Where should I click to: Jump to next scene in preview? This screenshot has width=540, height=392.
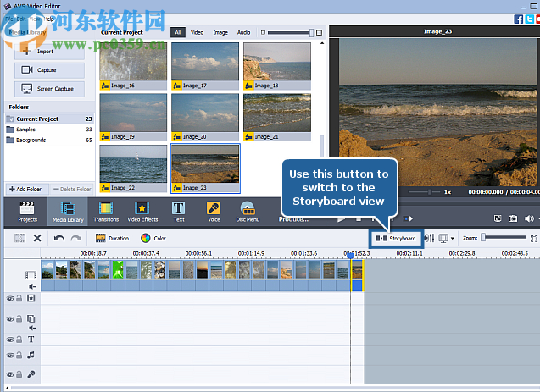tap(408, 218)
